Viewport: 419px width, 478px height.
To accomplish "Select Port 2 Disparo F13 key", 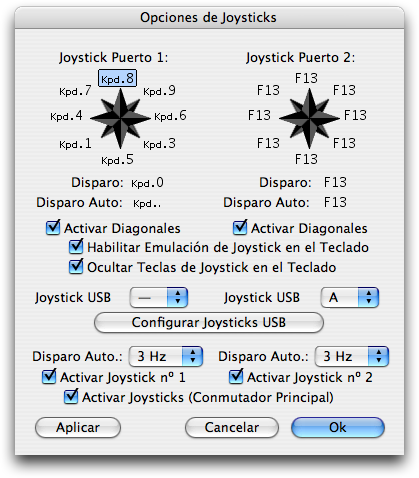I will (x=335, y=182).
